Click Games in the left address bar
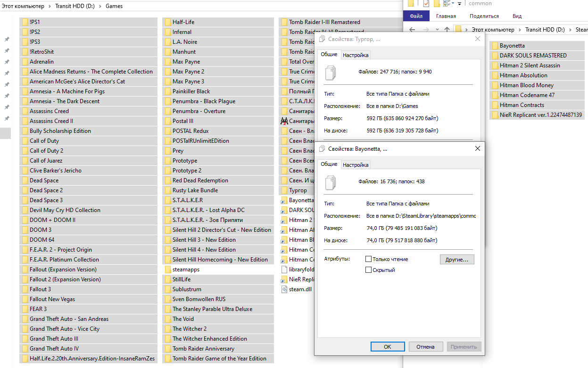 [114, 6]
